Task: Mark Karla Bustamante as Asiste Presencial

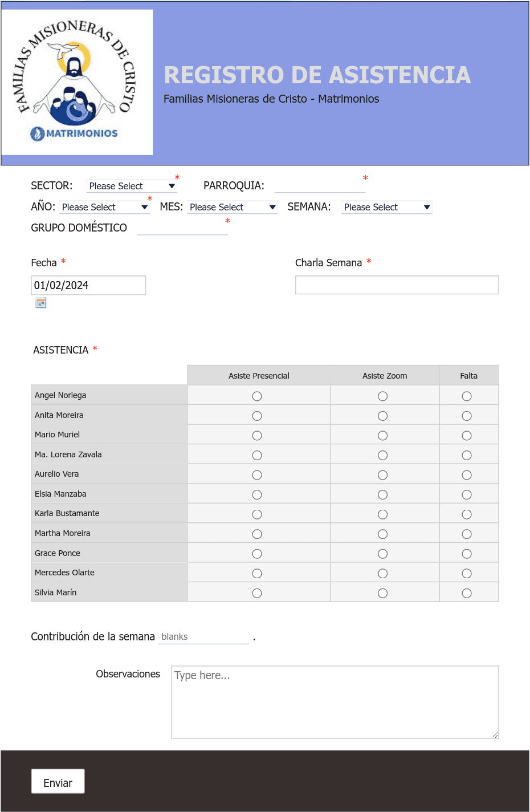Action: pyautogui.click(x=257, y=514)
